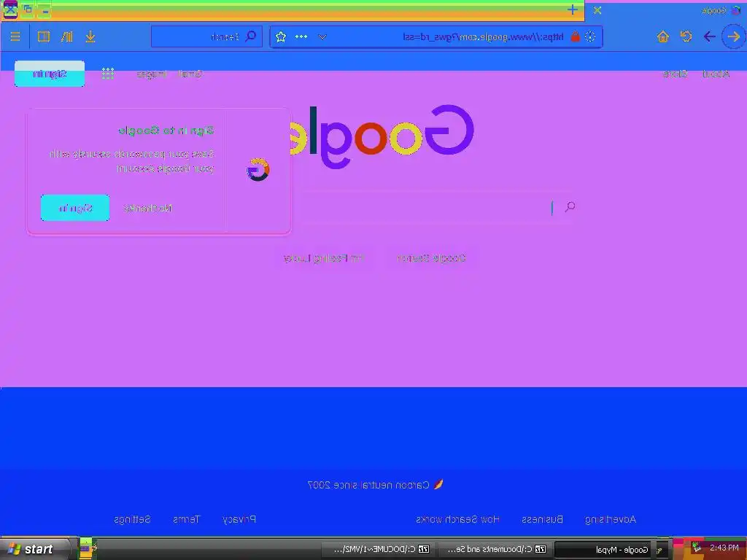Click the quick launch icon beside start
The height and width of the screenshot is (560, 747).
click(x=86, y=548)
